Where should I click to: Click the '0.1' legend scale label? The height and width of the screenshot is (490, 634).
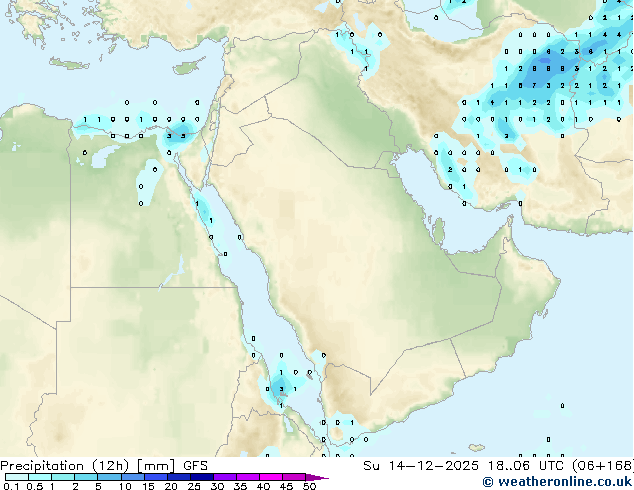point(11,486)
